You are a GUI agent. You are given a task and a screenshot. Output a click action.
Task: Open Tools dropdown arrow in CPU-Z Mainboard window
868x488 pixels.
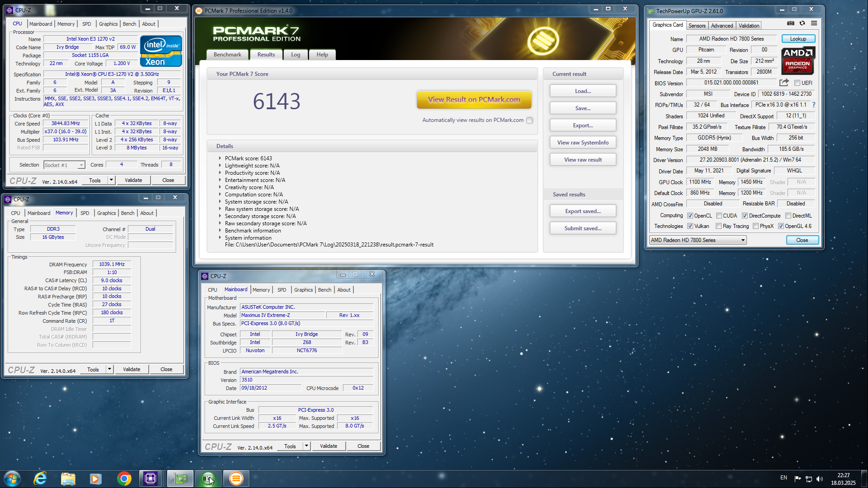point(306,446)
